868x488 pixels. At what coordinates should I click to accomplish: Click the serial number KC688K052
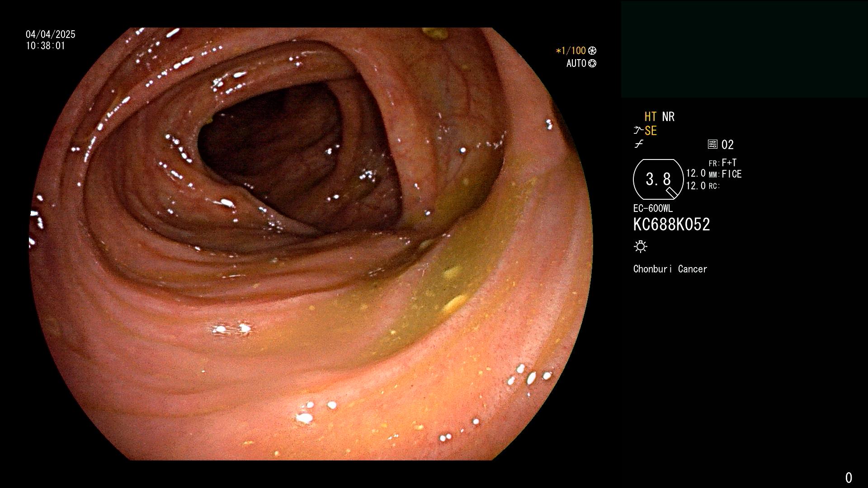[x=671, y=224]
